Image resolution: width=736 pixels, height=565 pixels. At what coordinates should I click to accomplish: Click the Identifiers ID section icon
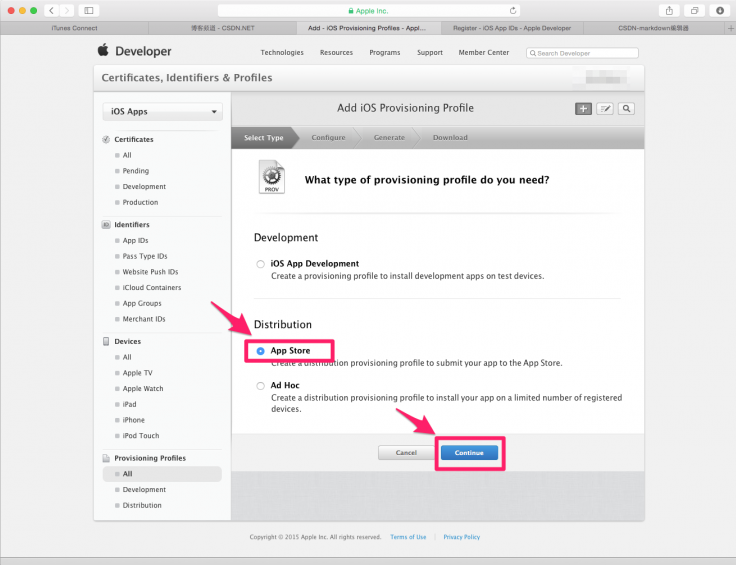point(106,225)
